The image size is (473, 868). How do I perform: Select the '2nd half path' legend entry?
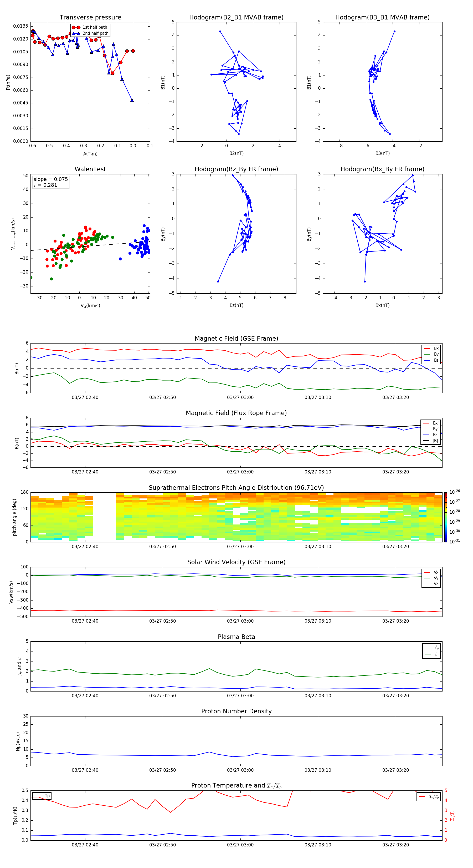point(90,33)
